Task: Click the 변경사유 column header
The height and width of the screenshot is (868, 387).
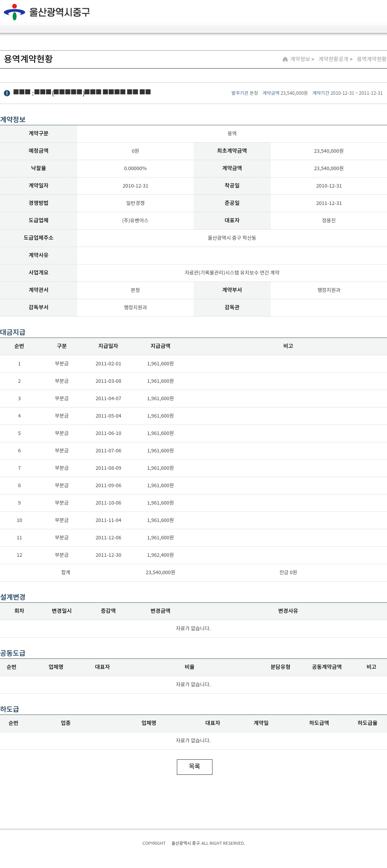Action: [288, 611]
